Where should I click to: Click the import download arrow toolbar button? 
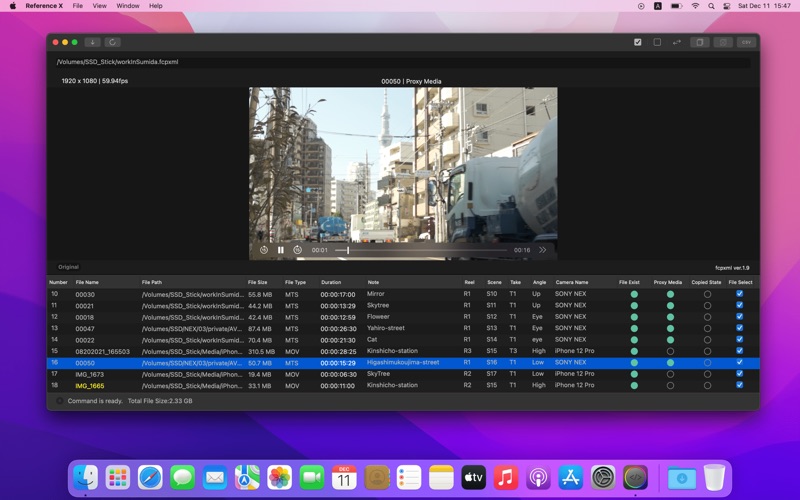92,42
